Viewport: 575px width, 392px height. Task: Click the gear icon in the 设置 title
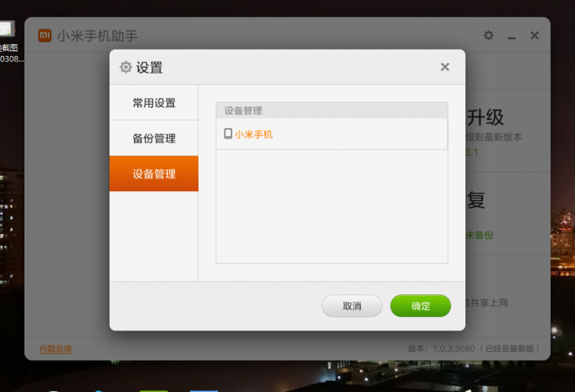(x=125, y=67)
